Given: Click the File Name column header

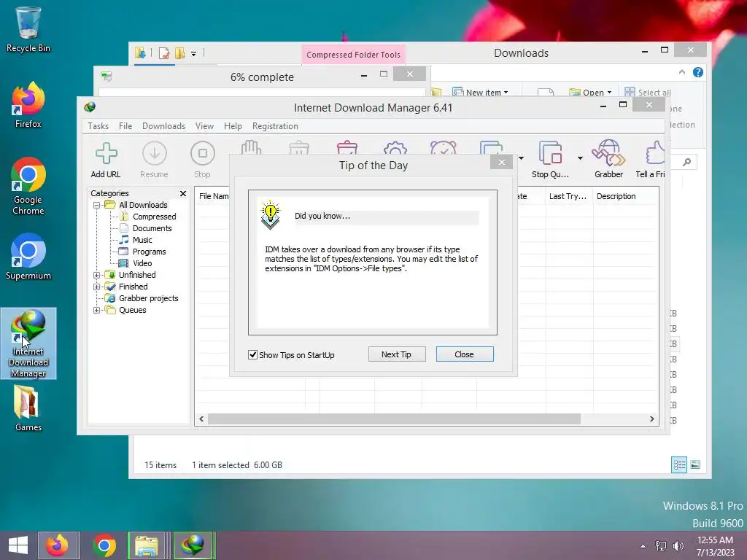Looking at the screenshot, I should click(x=214, y=196).
